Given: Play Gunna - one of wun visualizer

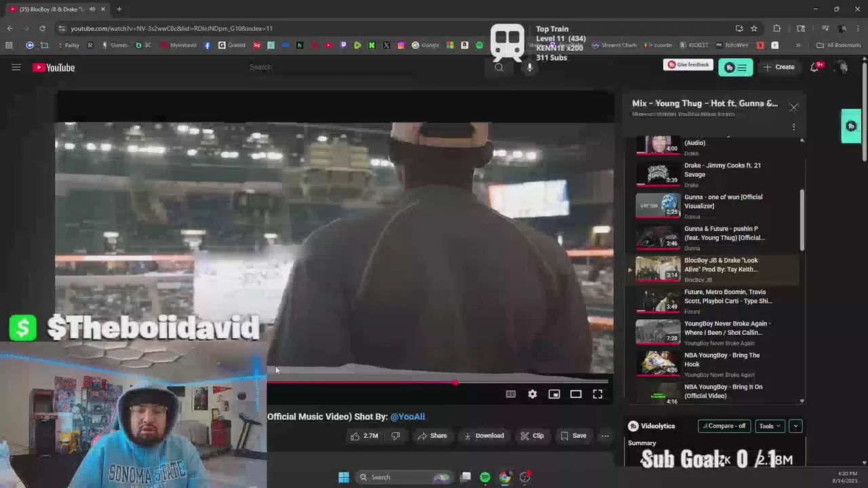Looking at the screenshot, I should [x=717, y=206].
